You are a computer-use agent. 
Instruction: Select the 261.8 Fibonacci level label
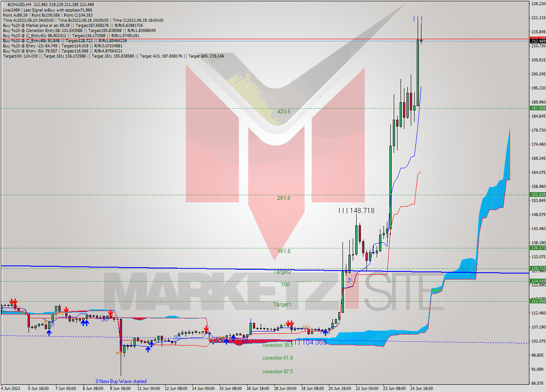[x=284, y=198]
